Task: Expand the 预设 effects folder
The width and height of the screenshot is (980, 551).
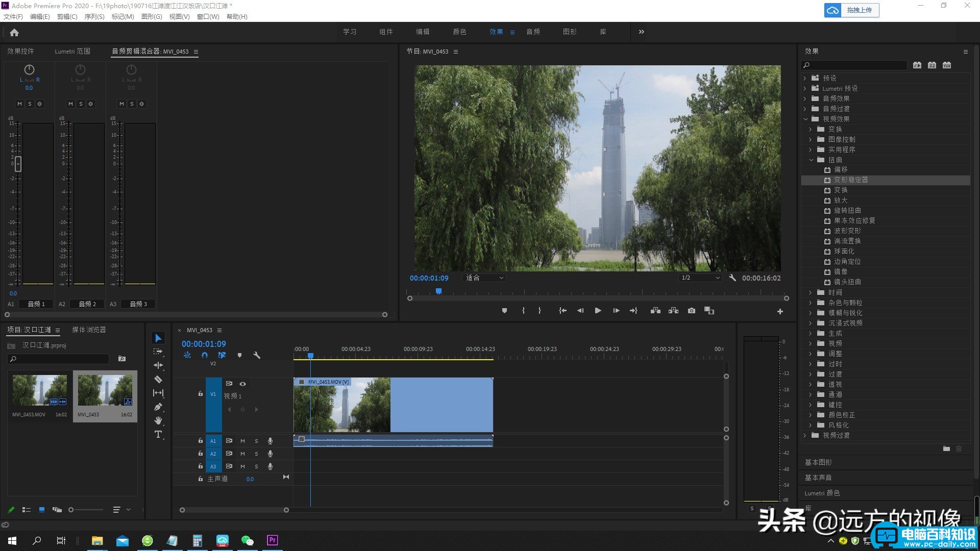Action: point(805,78)
